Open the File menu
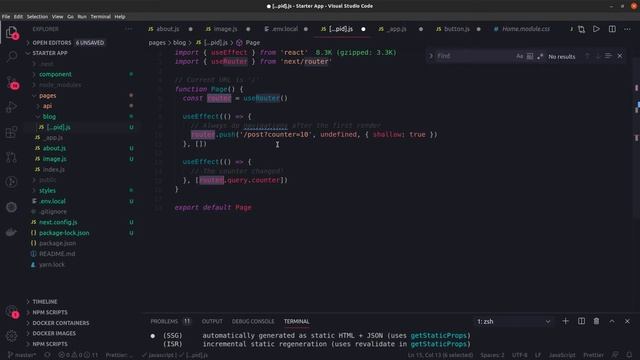This screenshot has height=360, width=640. tap(6, 17)
